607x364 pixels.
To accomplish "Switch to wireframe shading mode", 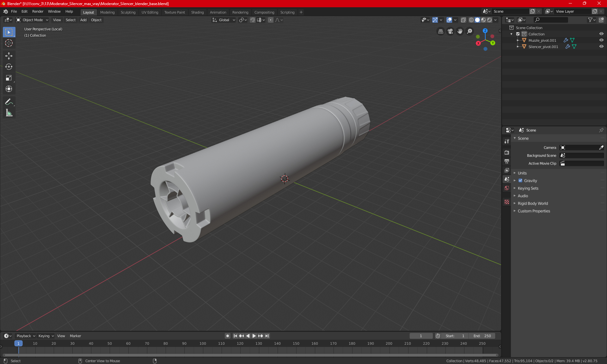I will [471, 20].
